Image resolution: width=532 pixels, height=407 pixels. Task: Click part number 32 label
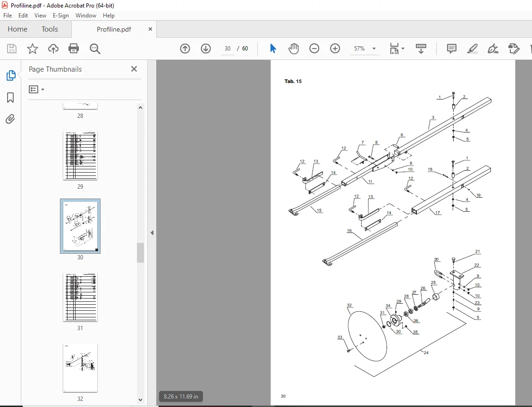[349, 305]
